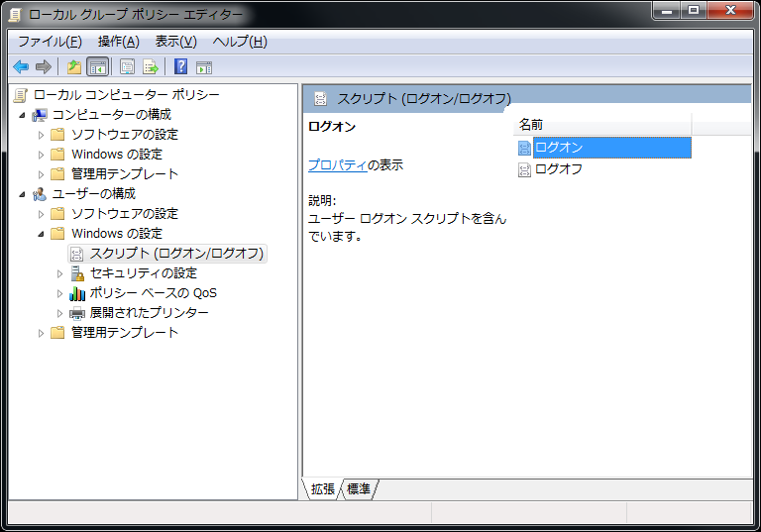Select the コンピューターの構成 tree item

pyautogui.click(x=112, y=115)
